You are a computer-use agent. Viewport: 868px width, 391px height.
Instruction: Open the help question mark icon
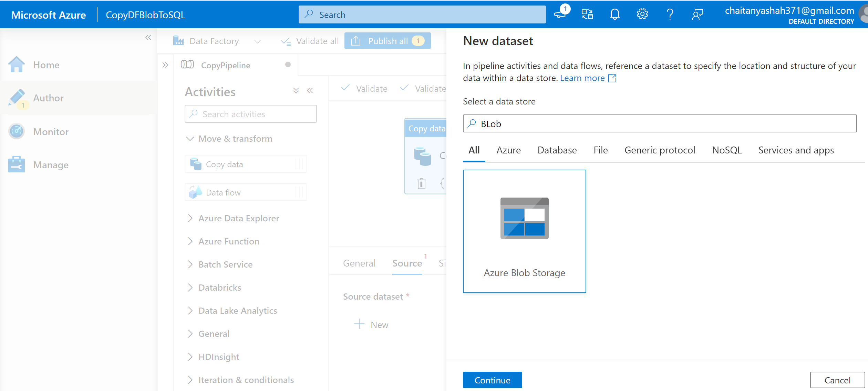coord(670,14)
